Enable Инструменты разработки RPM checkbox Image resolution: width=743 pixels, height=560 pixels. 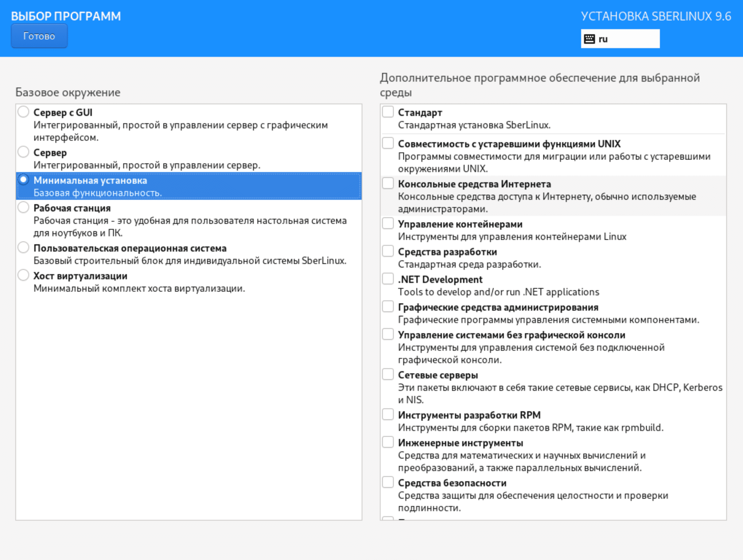(x=388, y=415)
